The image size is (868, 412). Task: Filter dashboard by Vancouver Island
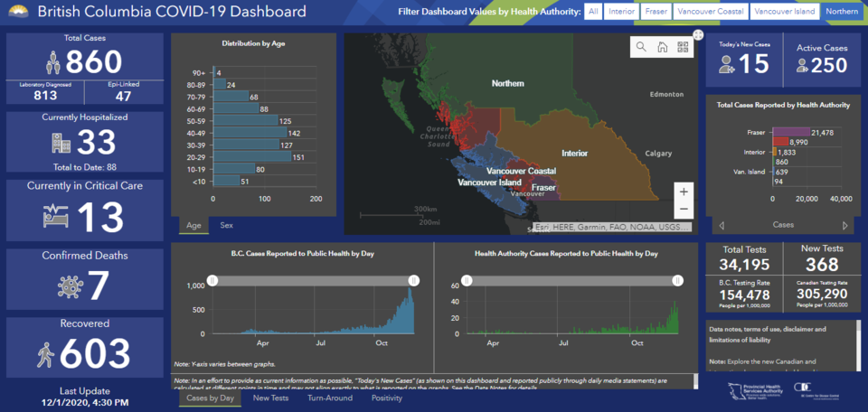click(785, 11)
